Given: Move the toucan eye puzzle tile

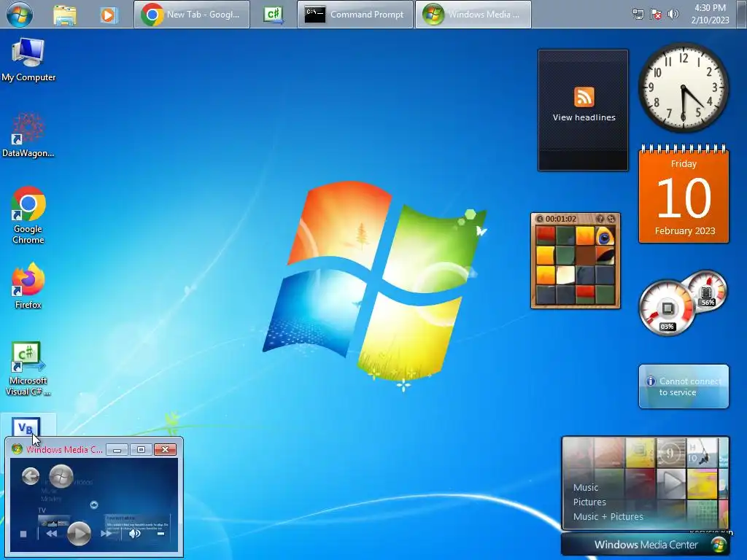Looking at the screenshot, I should coord(605,236).
